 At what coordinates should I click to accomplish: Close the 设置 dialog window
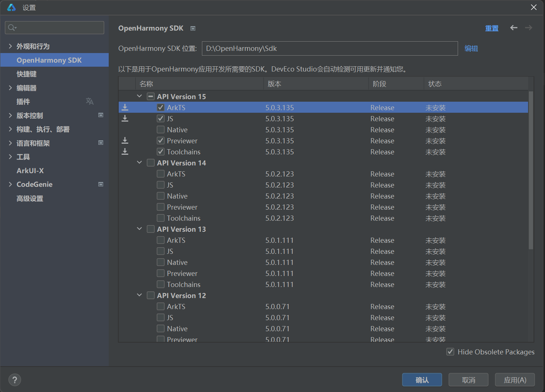click(x=534, y=7)
